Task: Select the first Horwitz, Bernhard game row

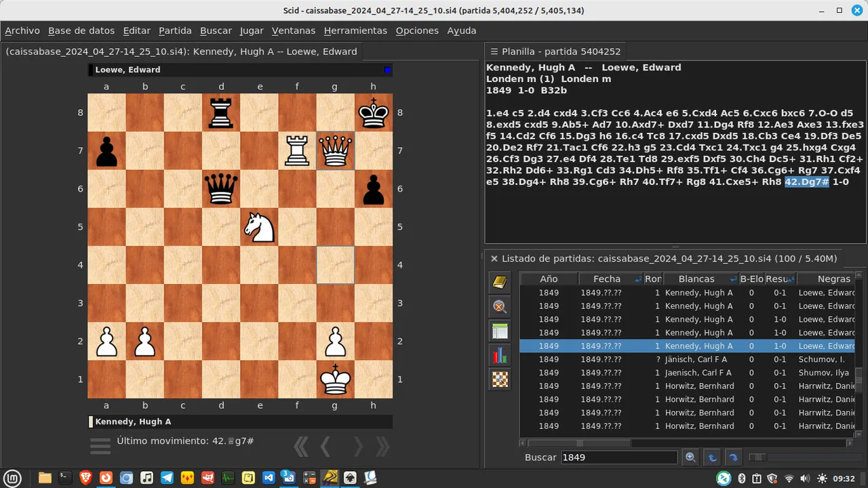Action: (687, 386)
